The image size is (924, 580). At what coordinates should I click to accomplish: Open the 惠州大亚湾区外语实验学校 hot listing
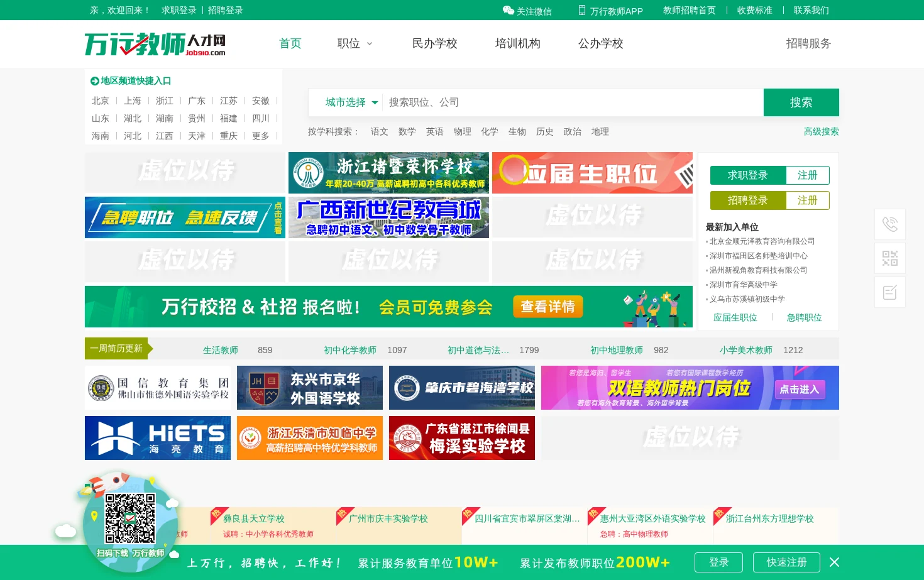(653, 518)
